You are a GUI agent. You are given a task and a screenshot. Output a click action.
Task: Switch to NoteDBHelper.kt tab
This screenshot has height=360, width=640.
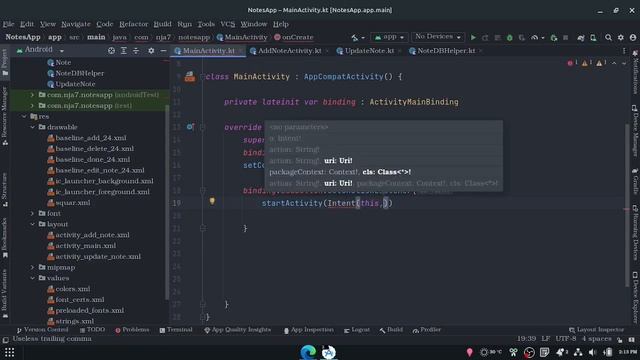pyautogui.click(x=446, y=51)
